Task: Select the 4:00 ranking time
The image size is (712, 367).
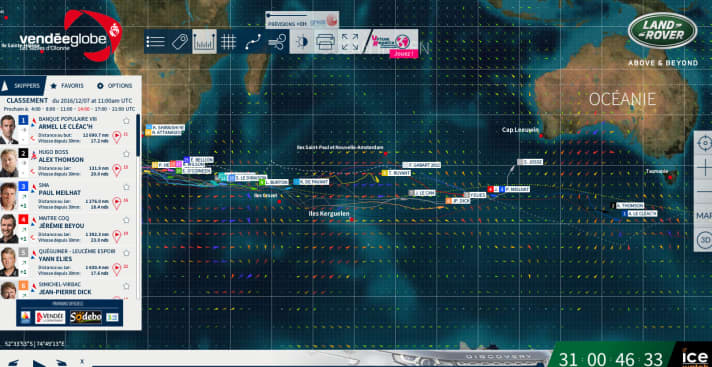Action: click(x=36, y=109)
